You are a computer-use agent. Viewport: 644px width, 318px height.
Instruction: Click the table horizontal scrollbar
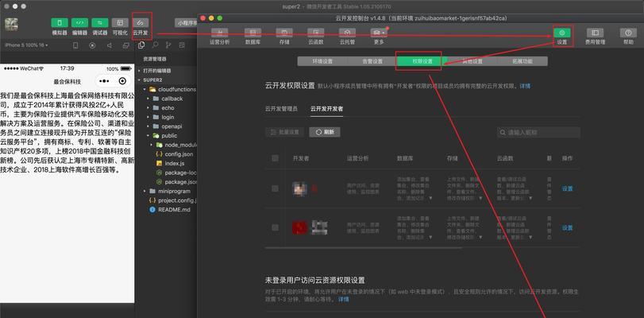[x=364, y=248]
